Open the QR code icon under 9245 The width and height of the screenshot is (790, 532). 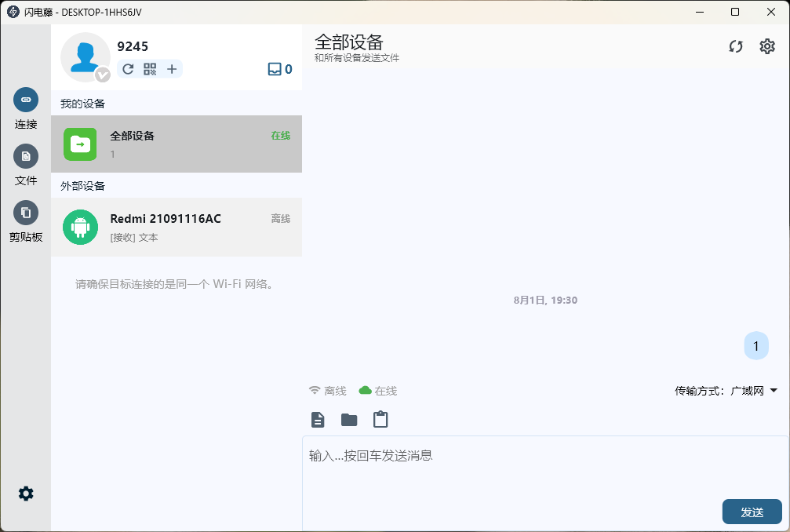(x=149, y=69)
